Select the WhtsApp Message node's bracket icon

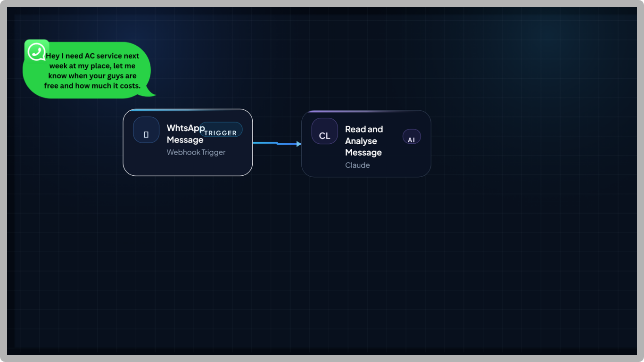[x=146, y=130]
